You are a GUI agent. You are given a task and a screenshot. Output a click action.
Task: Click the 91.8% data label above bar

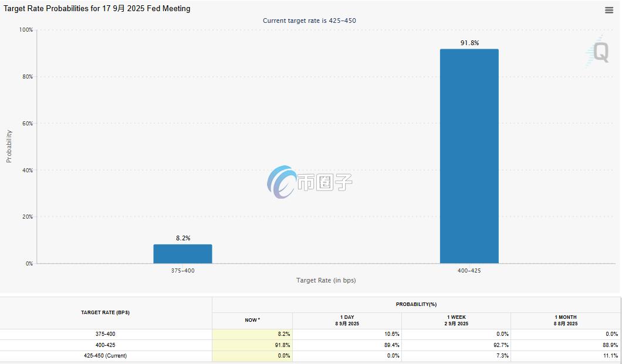(469, 43)
